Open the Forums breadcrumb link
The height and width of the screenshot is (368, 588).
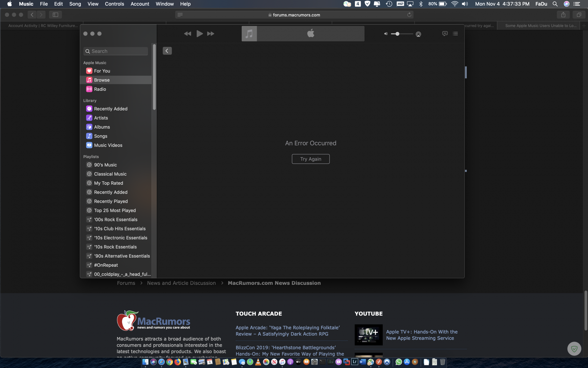tap(126, 283)
